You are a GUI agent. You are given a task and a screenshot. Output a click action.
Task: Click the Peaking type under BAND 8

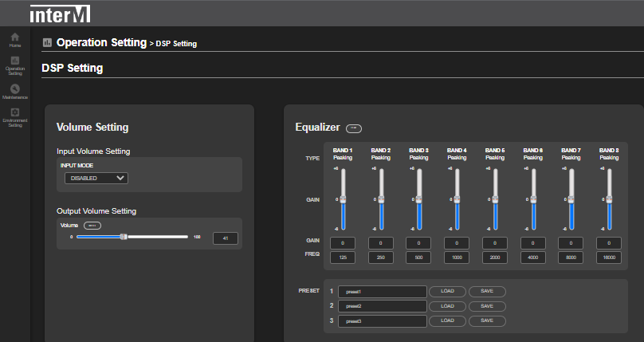[x=609, y=158]
